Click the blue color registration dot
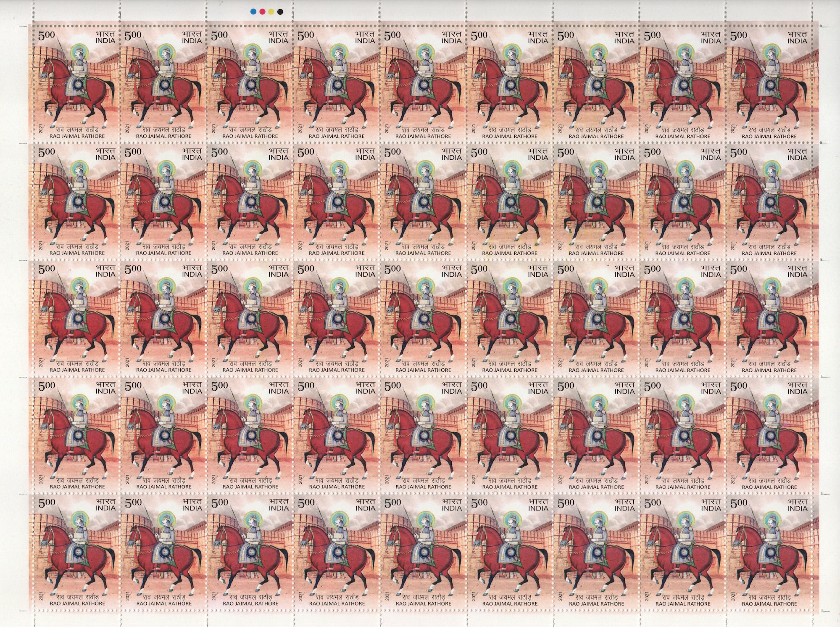Screen dimensions: 840x627 [253, 12]
